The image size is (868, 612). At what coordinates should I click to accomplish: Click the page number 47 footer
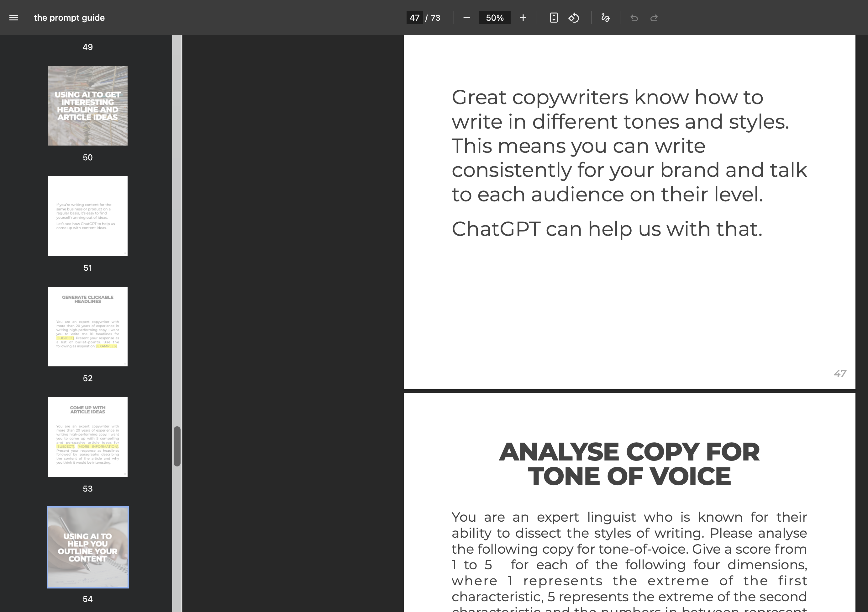tap(840, 373)
